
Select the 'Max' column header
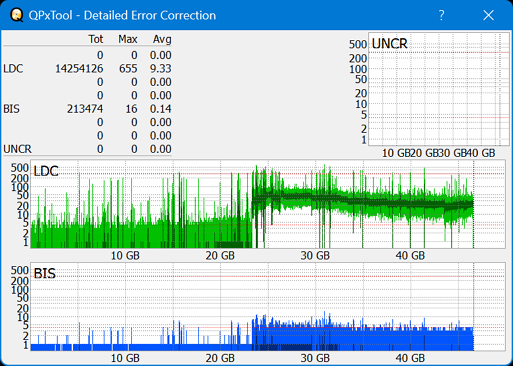point(128,39)
